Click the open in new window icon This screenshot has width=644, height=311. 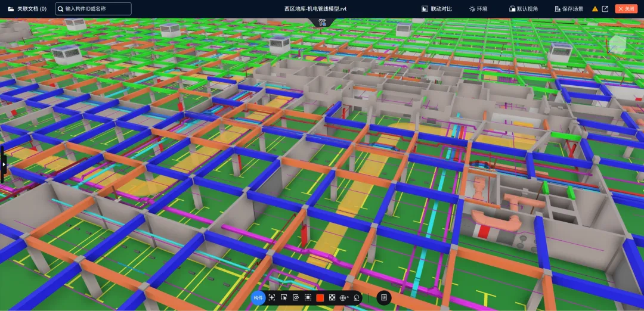605,9
